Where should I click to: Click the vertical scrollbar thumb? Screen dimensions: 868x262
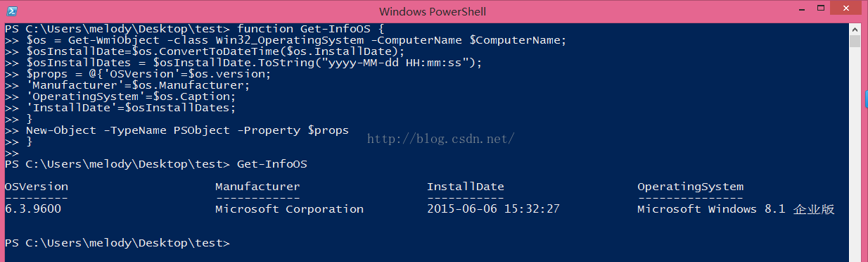(x=855, y=42)
